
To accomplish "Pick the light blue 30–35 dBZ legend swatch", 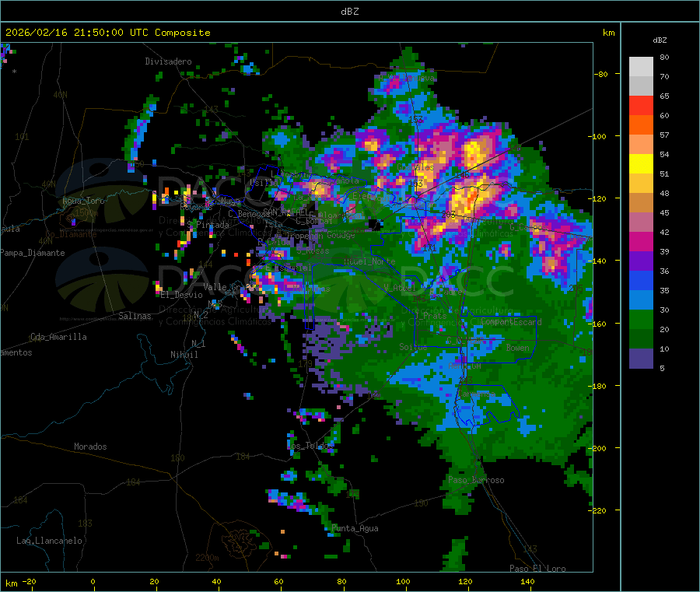I will 641,300.
